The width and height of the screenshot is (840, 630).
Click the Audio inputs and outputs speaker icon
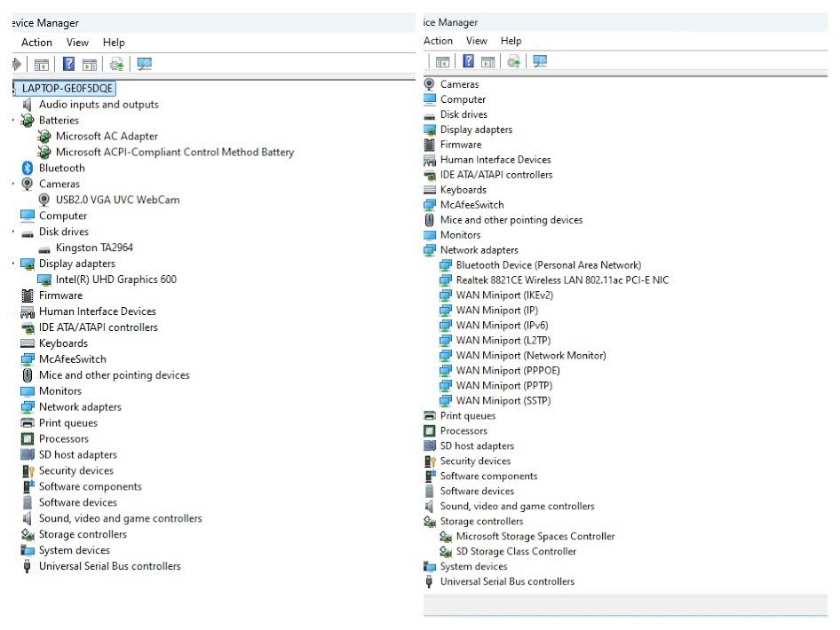(28, 105)
